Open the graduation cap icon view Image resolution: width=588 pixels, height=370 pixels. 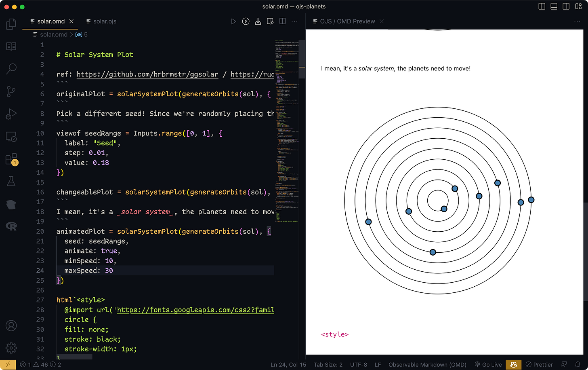click(x=11, y=204)
